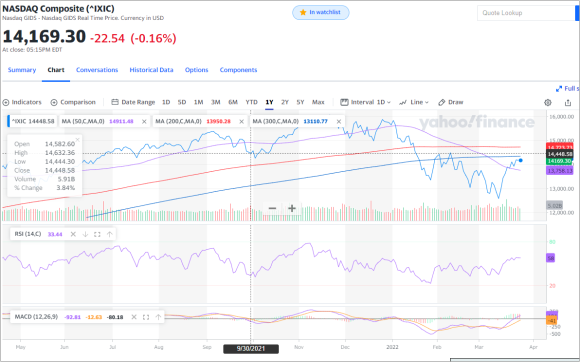Select the 1Y range
Image resolution: width=580 pixels, height=362 pixels.
269,102
